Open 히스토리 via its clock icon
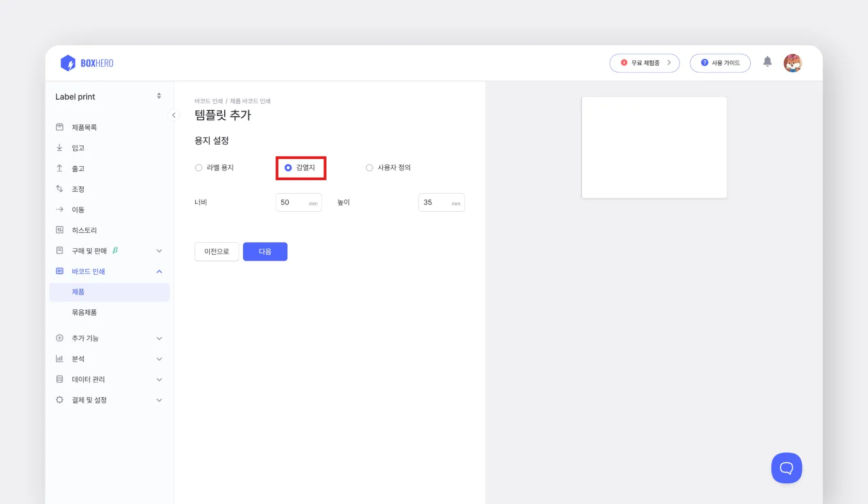This screenshot has width=868, height=504. point(59,230)
